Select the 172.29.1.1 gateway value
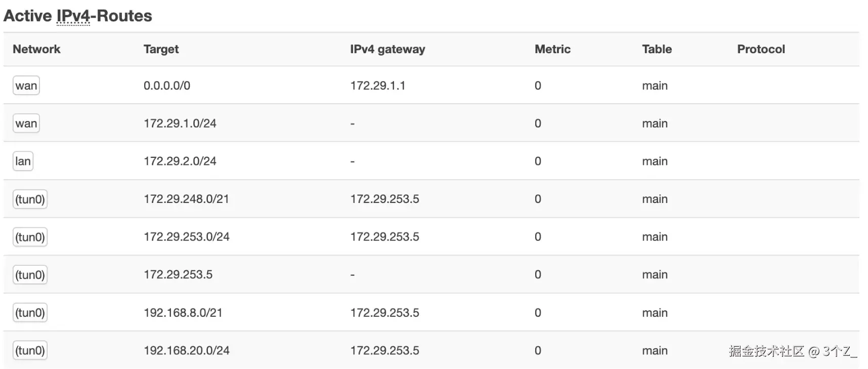This screenshot has width=868, height=369. pyautogui.click(x=378, y=86)
